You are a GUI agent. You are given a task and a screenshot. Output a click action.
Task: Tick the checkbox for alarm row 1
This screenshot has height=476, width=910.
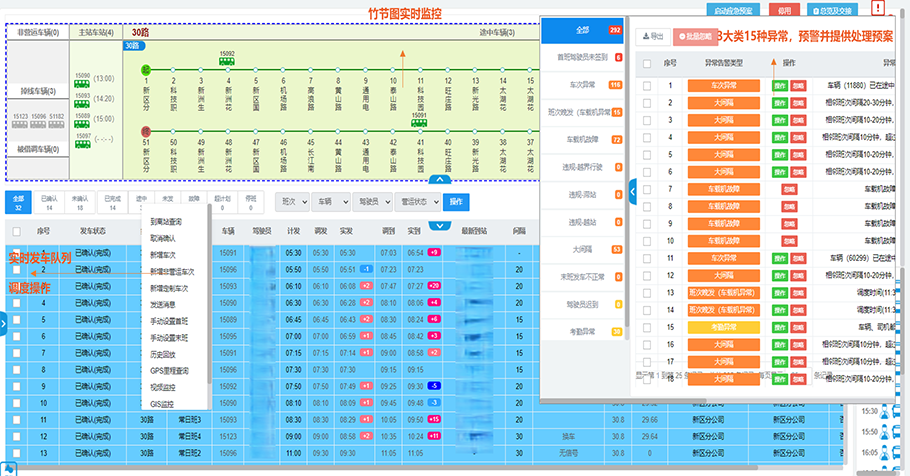pyautogui.click(x=646, y=86)
